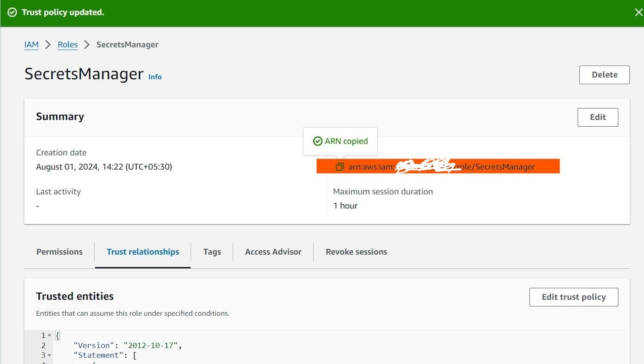Click the Trusted entities heading
This screenshot has width=644, height=364.
75,296
